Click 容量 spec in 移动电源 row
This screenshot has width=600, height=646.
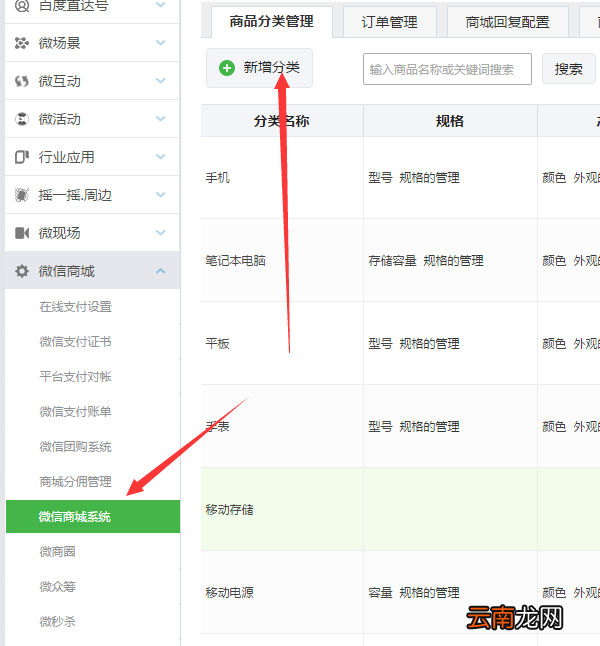click(380, 593)
